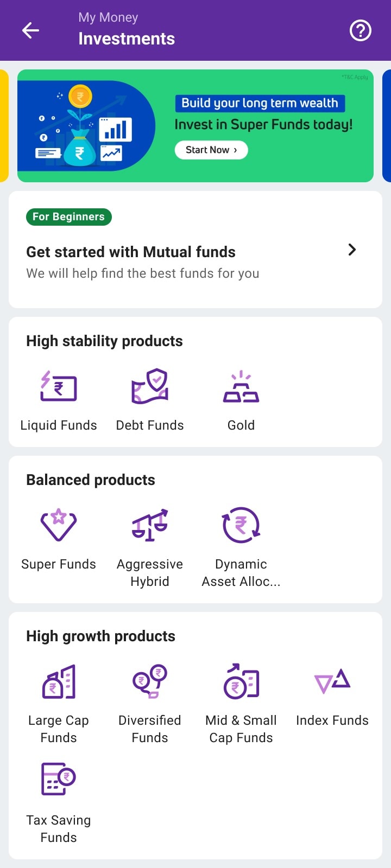Tap the Gold bars icon
The width and height of the screenshot is (391, 868).
coord(241,387)
